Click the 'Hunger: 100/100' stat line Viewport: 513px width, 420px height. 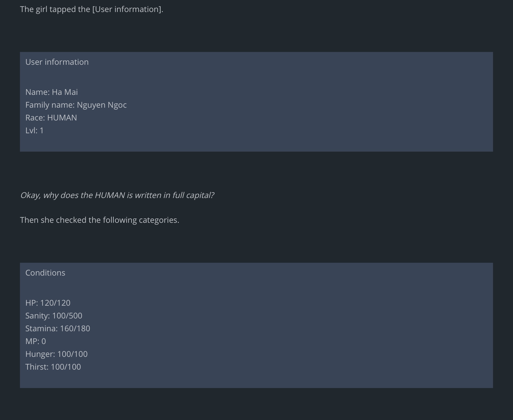[x=56, y=354]
